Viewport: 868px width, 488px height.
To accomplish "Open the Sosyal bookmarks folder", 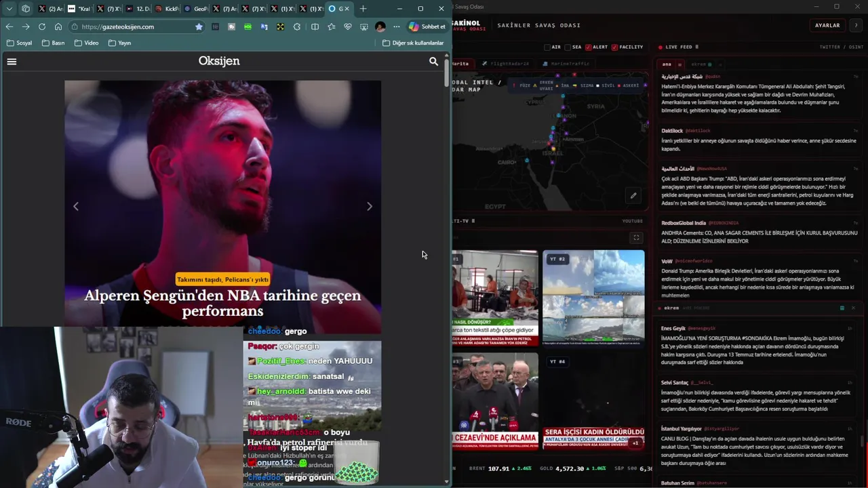I will 19,43.
